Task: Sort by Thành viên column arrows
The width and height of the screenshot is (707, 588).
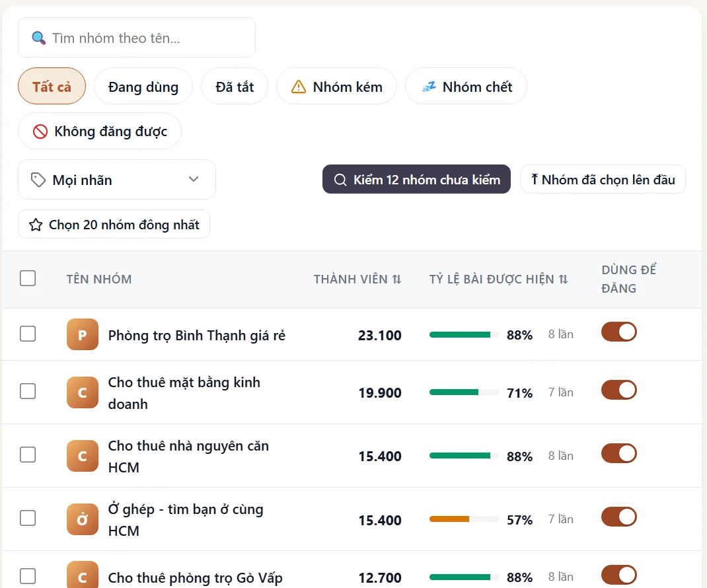Action: [x=397, y=279]
